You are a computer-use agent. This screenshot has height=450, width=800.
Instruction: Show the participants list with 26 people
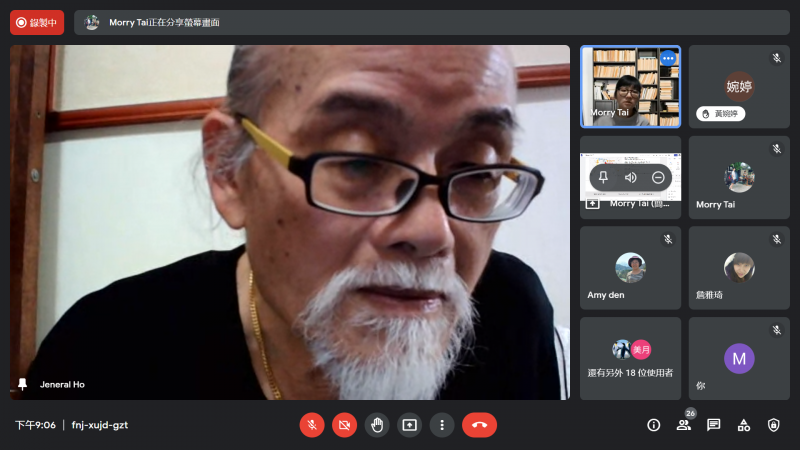click(684, 425)
